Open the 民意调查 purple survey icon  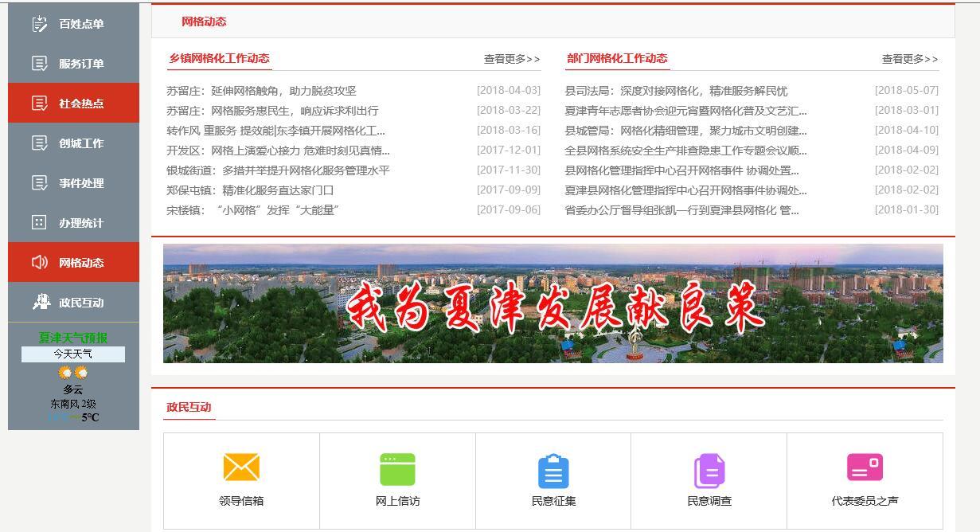tap(709, 468)
